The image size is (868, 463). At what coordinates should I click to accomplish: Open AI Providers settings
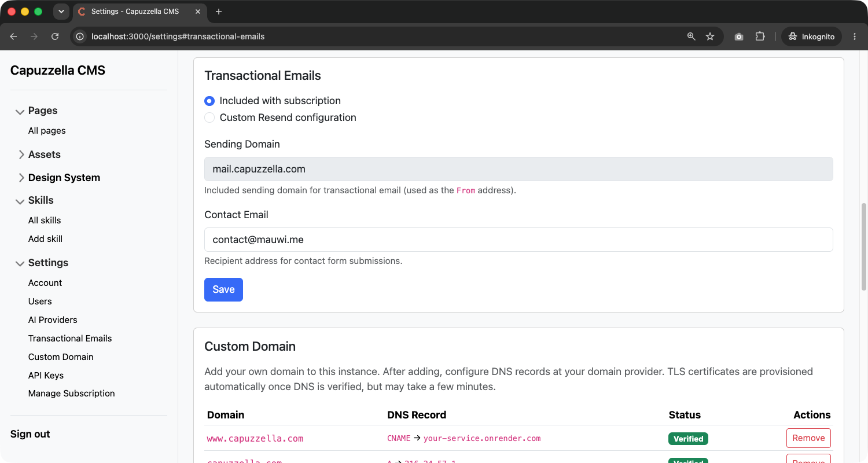tap(53, 320)
